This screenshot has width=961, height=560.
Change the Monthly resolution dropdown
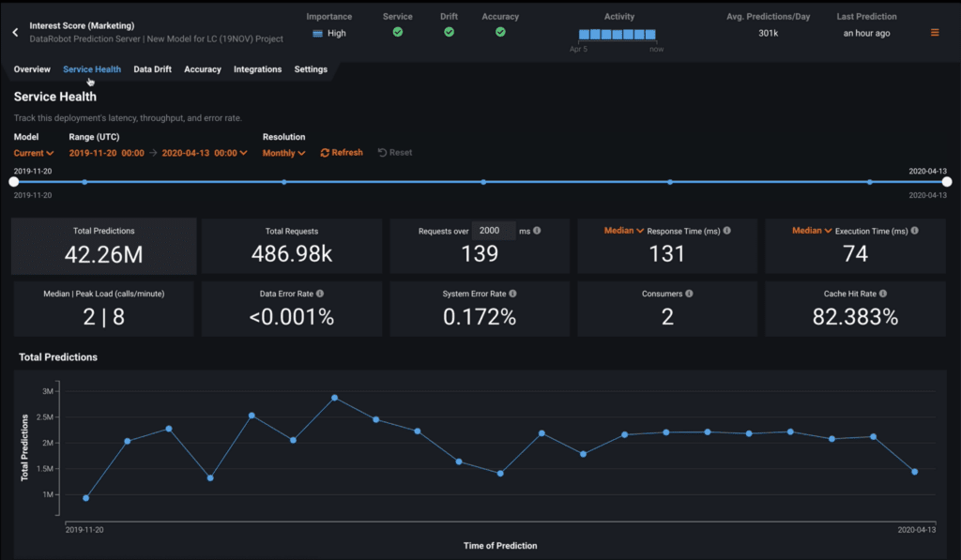(x=283, y=153)
